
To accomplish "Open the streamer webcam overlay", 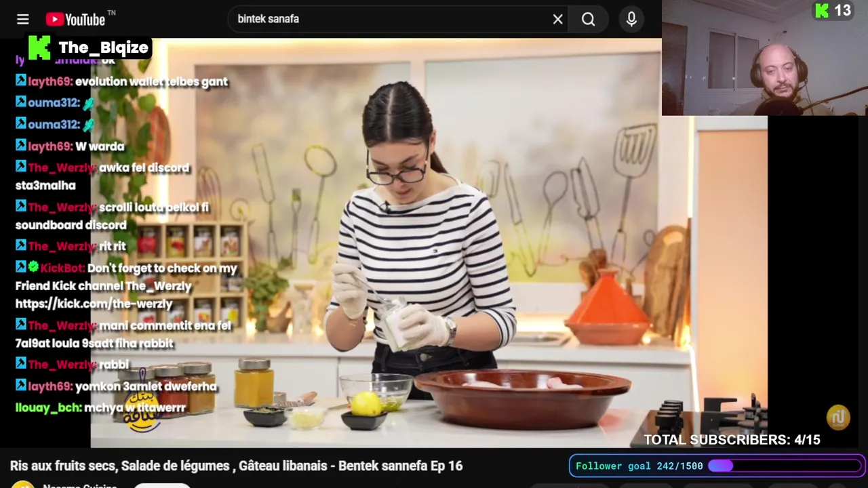I will [x=764, y=58].
